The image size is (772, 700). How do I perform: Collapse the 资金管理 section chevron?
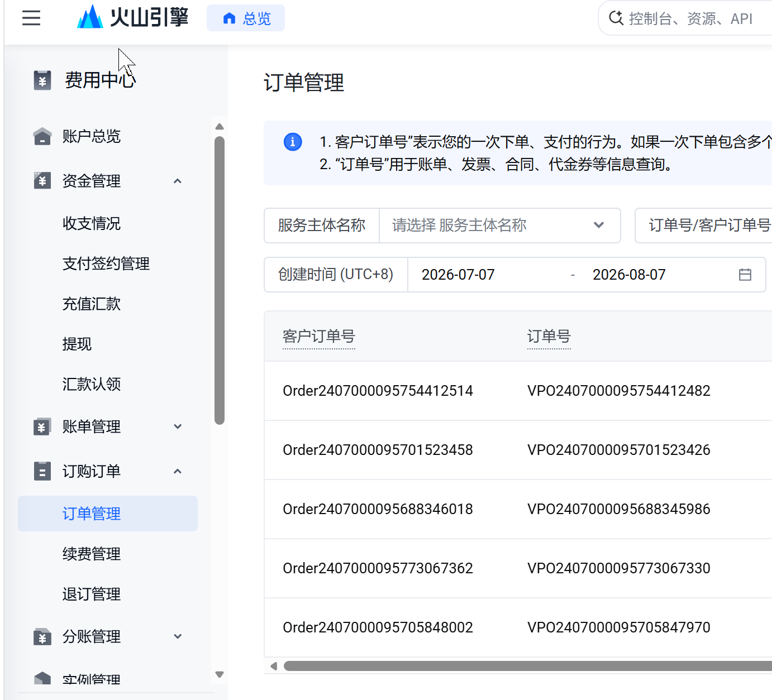point(178,181)
